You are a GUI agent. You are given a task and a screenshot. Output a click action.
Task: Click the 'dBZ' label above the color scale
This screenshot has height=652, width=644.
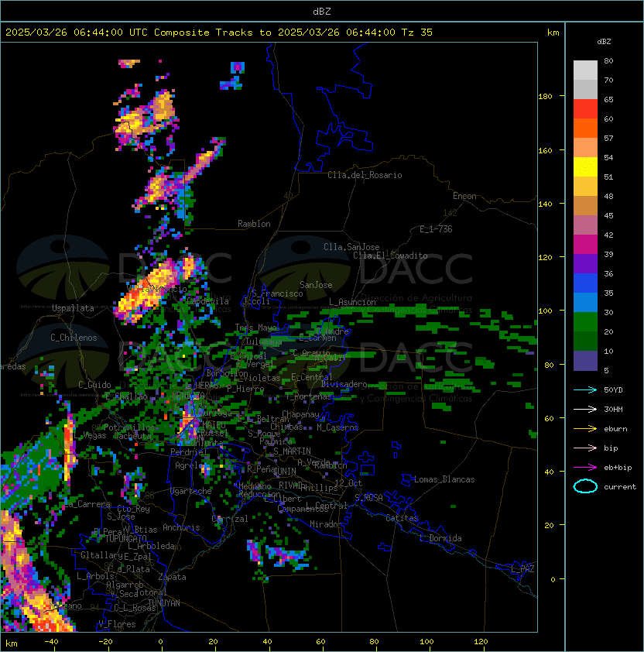click(x=604, y=42)
